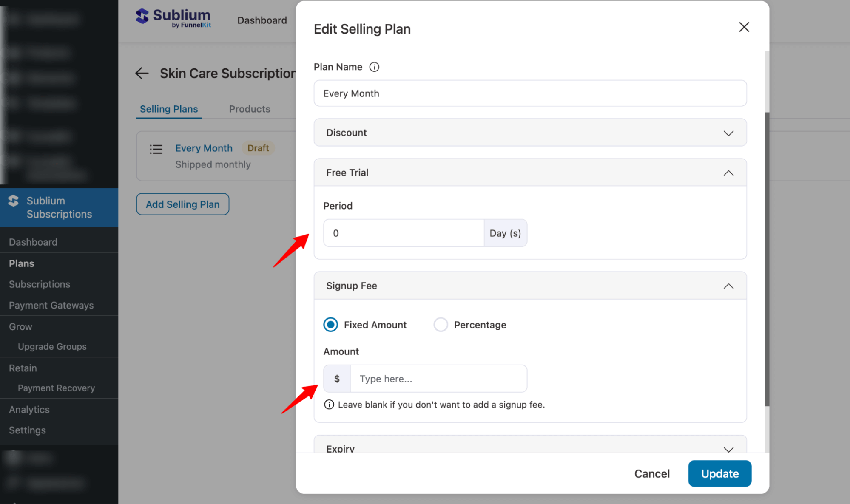Click the info icon beside signup fee hint
This screenshot has width=850, height=504.
pos(329,405)
